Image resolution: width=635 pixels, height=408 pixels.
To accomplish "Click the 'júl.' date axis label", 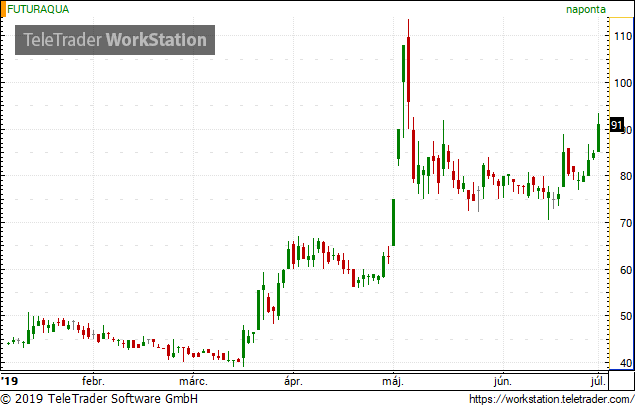I will 598,381.
